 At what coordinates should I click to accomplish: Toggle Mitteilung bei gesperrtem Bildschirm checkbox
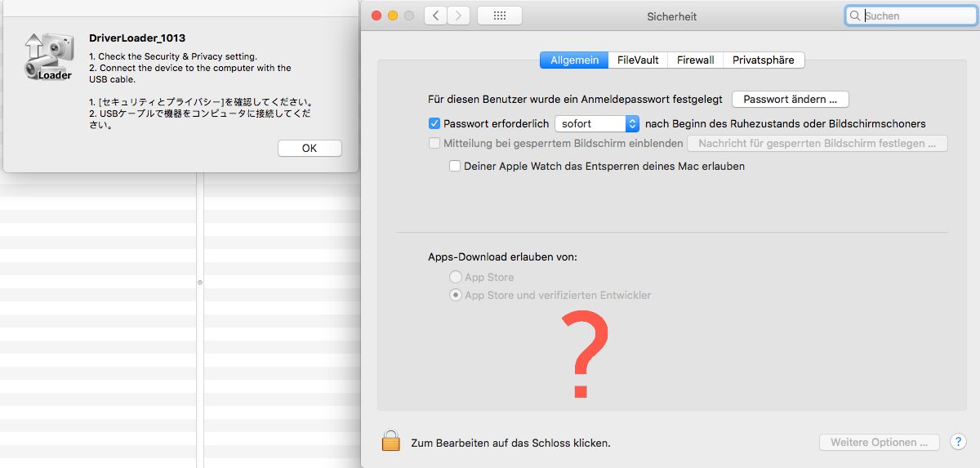[434, 144]
